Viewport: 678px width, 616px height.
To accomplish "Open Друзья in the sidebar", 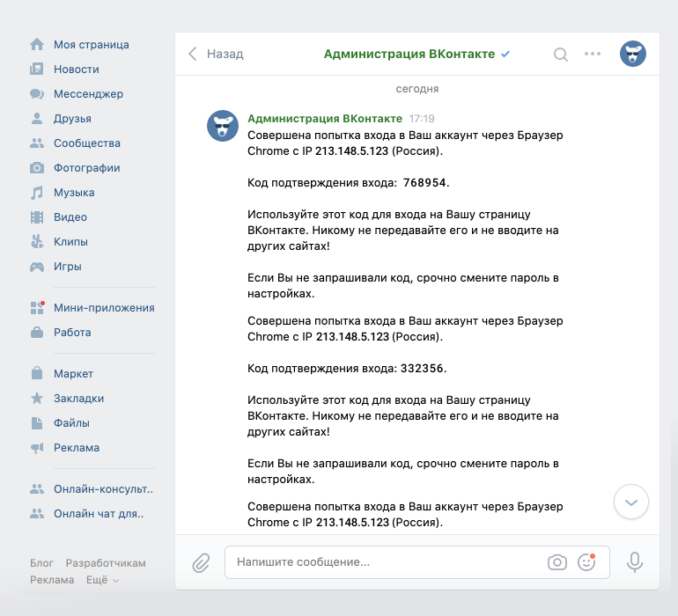I will (x=72, y=119).
